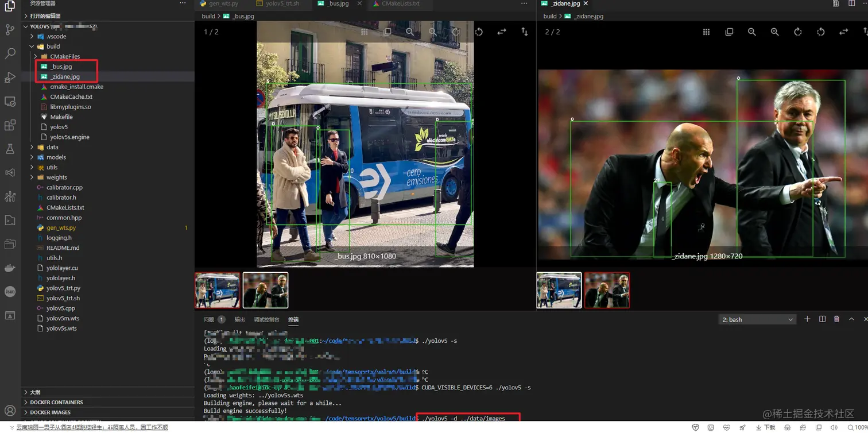Maximize the terminal panel with the up chevron
The image size is (868, 433).
tap(851, 319)
